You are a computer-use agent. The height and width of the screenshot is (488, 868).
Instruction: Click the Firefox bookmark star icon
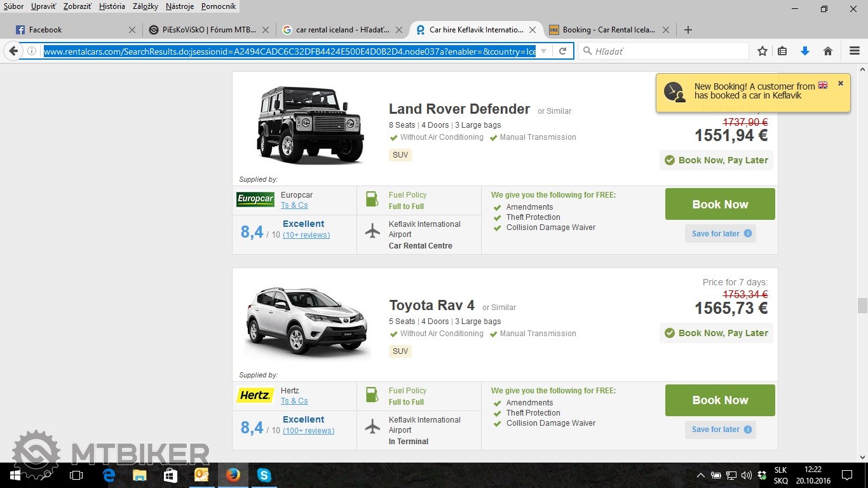pyautogui.click(x=763, y=51)
